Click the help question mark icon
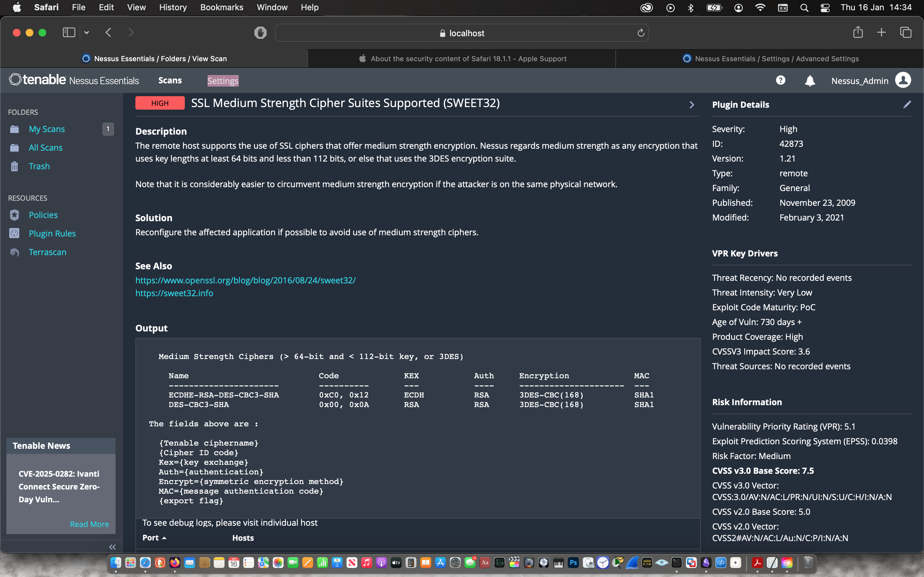 tap(781, 80)
